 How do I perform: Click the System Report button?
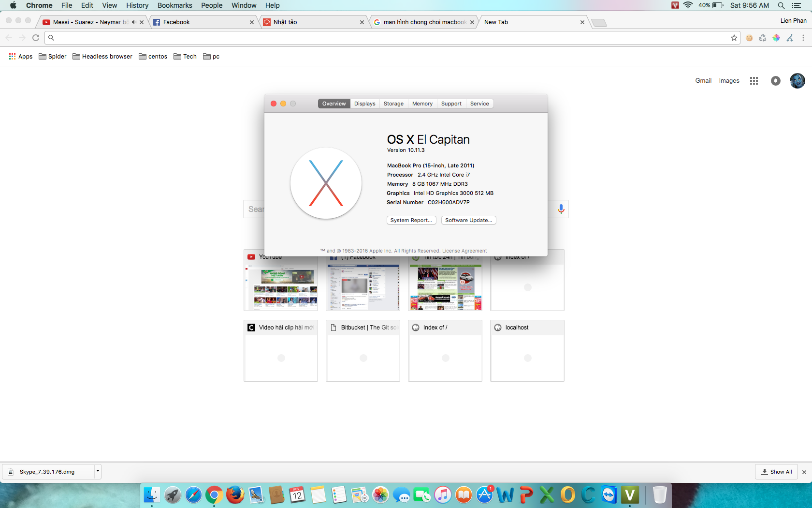pyautogui.click(x=411, y=220)
